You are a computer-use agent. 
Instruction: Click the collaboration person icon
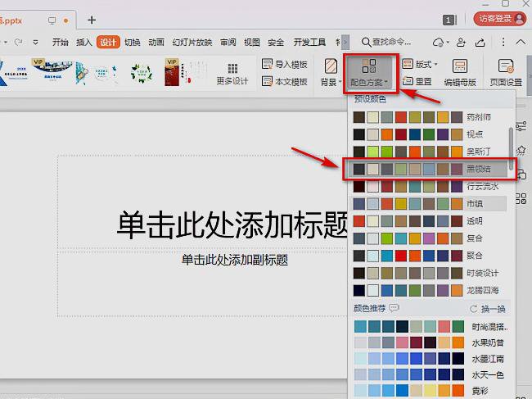tap(461, 42)
